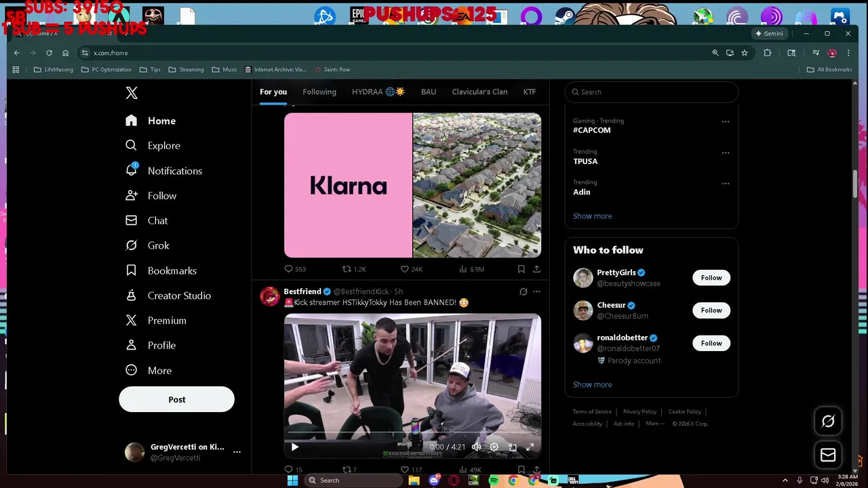Open the Bookmarks icon in sidebar
The image size is (868, 488).
132,270
